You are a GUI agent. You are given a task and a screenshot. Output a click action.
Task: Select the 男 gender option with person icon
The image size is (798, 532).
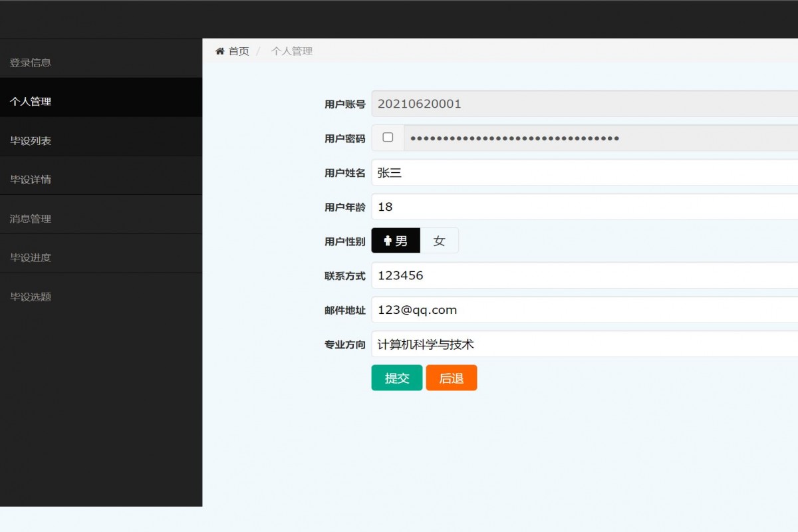tap(396, 241)
